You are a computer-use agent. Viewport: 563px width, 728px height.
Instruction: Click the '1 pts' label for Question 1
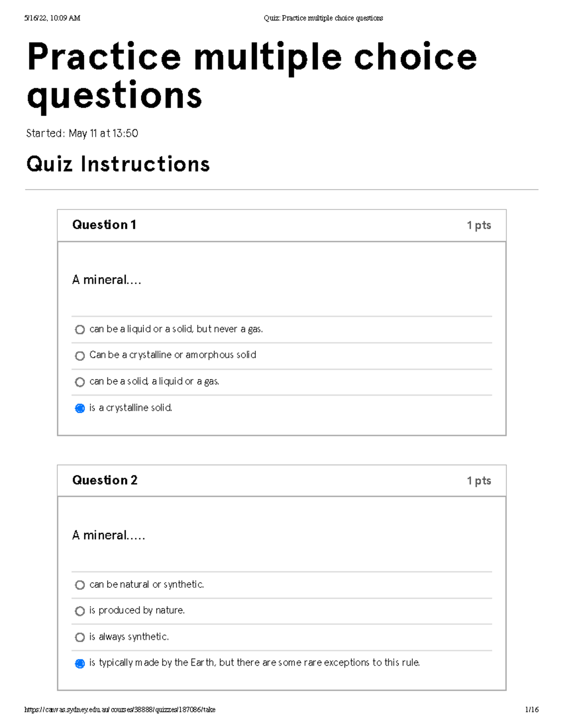tap(479, 225)
